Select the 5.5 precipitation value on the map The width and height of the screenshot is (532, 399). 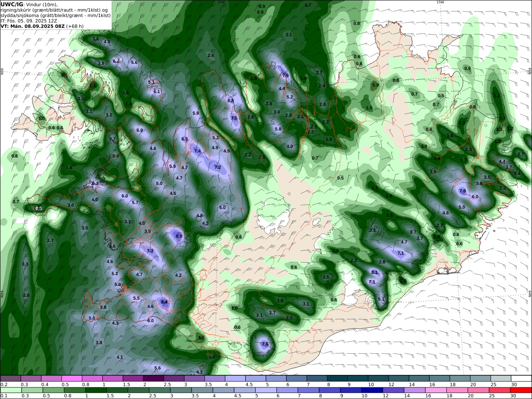coord(136,298)
